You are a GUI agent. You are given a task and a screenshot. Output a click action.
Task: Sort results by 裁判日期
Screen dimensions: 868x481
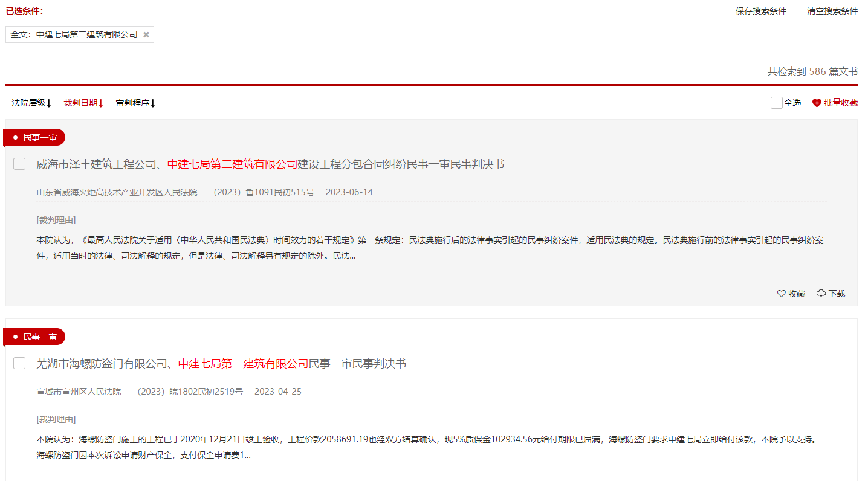click(83, 103)
